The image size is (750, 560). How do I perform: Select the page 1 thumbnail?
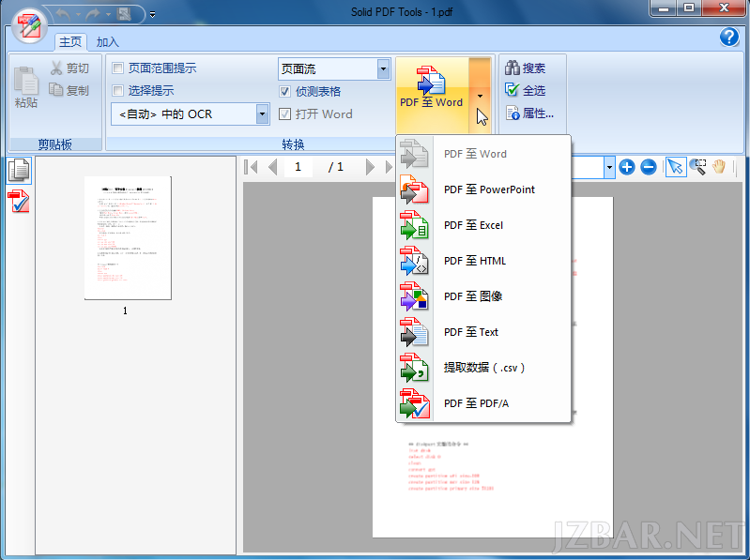pos(128,238)
